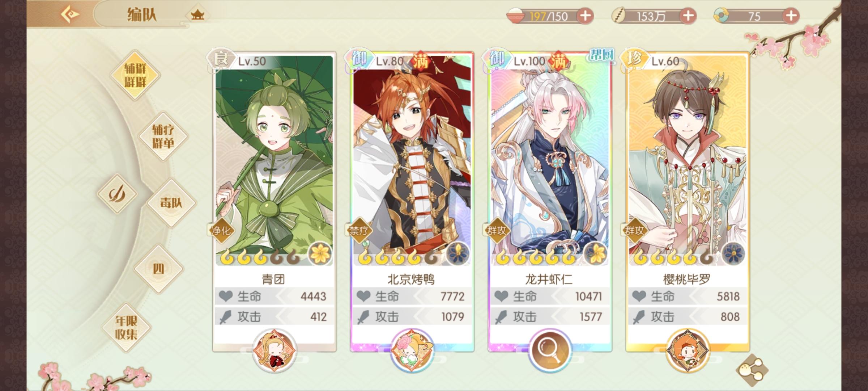Tap the swirl diamond button in sidebar

[117, 194]
